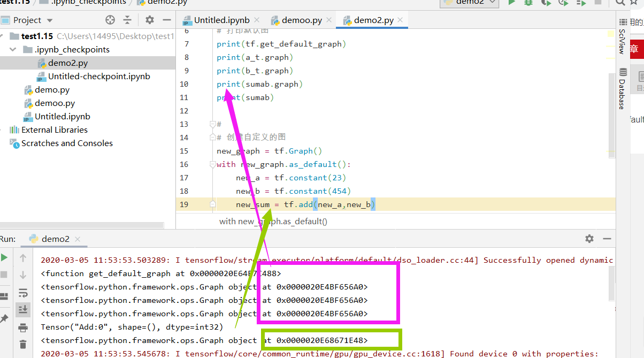The height and width of the screenshot is (358, 644).
Task: Toggle scroll to end in console
Action: tap(23, 309)
